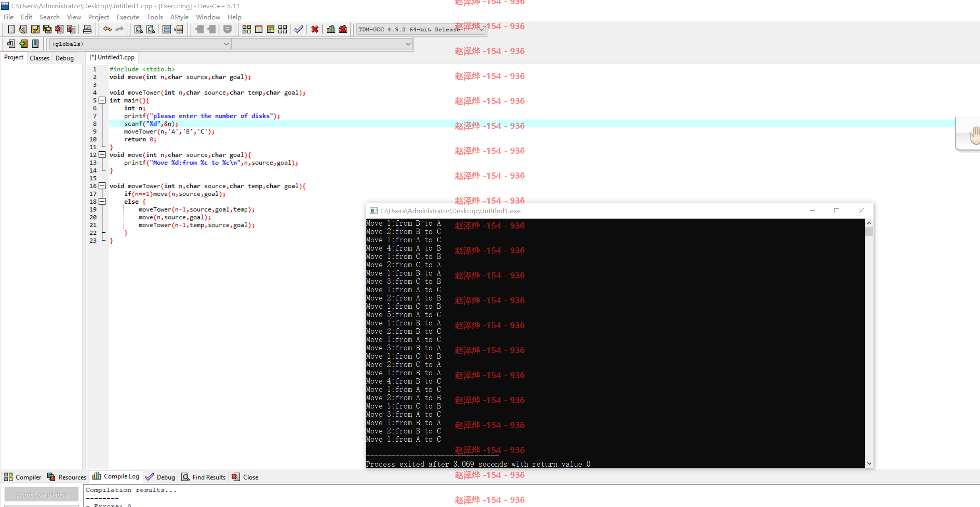Undo the last edit via toolbar arrow
Image resolution: width=980 pixels, height=507 pixels.
107,29
